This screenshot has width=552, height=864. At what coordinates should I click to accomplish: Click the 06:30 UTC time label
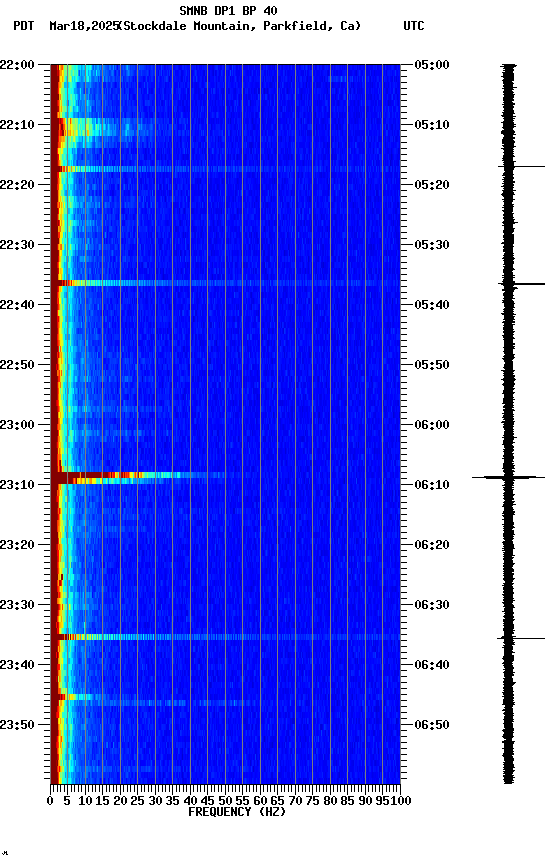coord(432,605)
